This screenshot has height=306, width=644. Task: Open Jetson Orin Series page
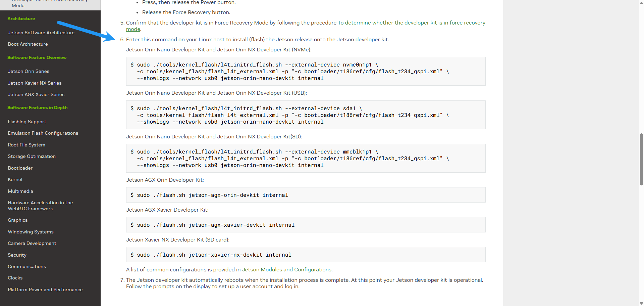point(29,71)
